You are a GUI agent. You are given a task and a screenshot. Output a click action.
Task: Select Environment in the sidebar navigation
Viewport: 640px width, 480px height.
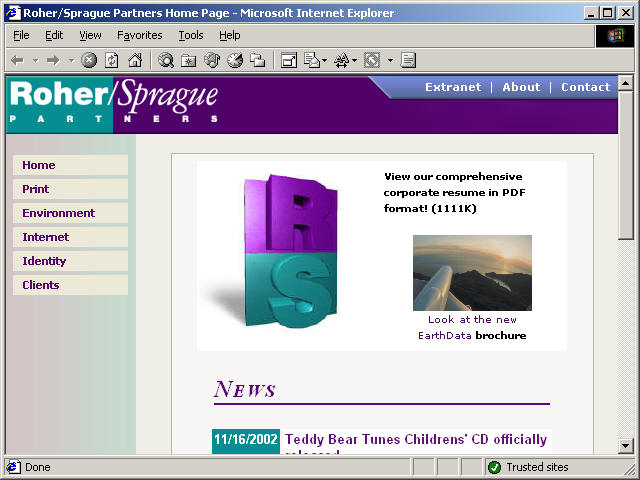[70, 213]
